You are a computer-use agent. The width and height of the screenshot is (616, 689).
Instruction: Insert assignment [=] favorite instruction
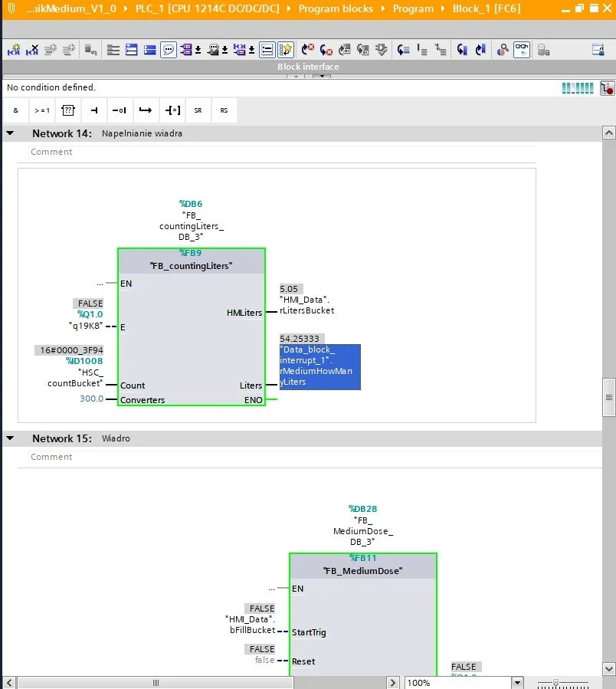(x=172, y=110)
